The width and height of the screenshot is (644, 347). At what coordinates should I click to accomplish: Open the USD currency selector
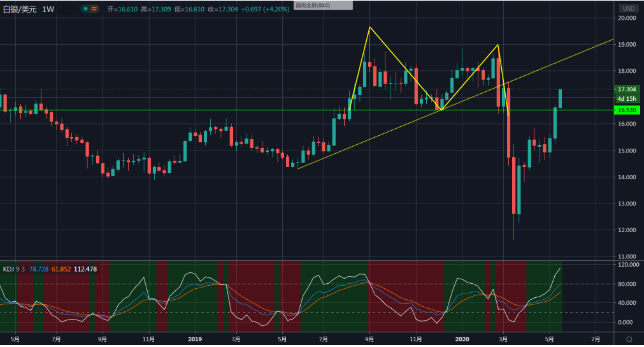coord(628,8)
